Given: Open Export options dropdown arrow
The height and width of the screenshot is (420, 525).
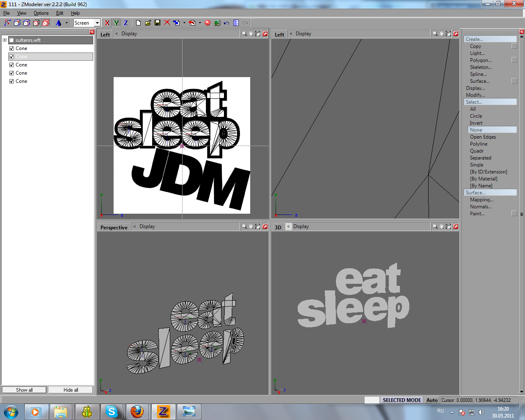Looking at the screenshot, I should point(200,23).
